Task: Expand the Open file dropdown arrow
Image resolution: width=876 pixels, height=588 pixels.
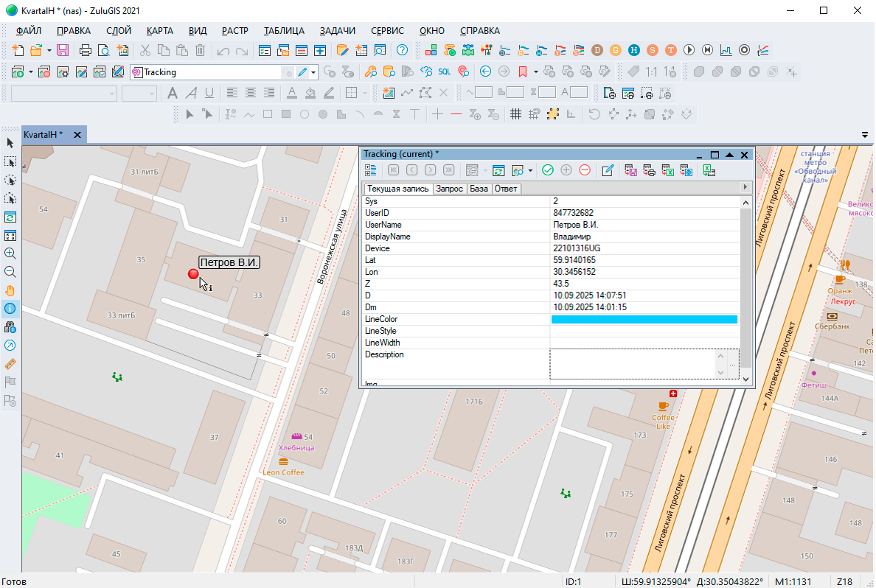Action: [x=49, y=51]
